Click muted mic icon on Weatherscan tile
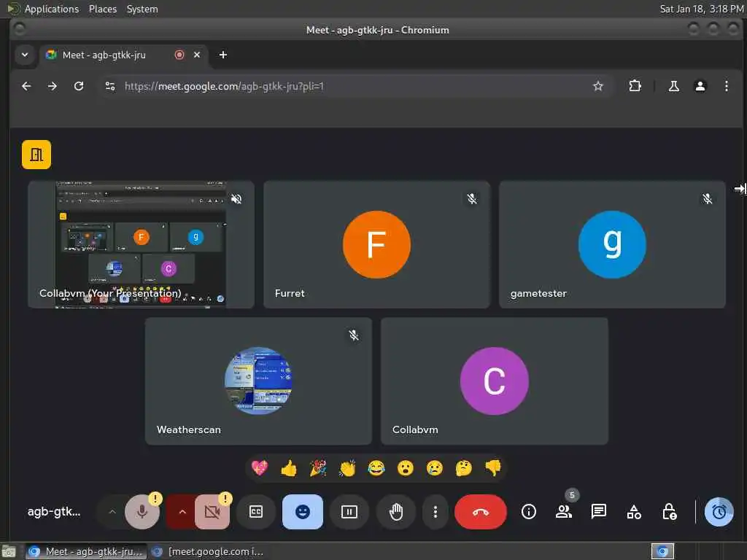 (x=354, y=335)
